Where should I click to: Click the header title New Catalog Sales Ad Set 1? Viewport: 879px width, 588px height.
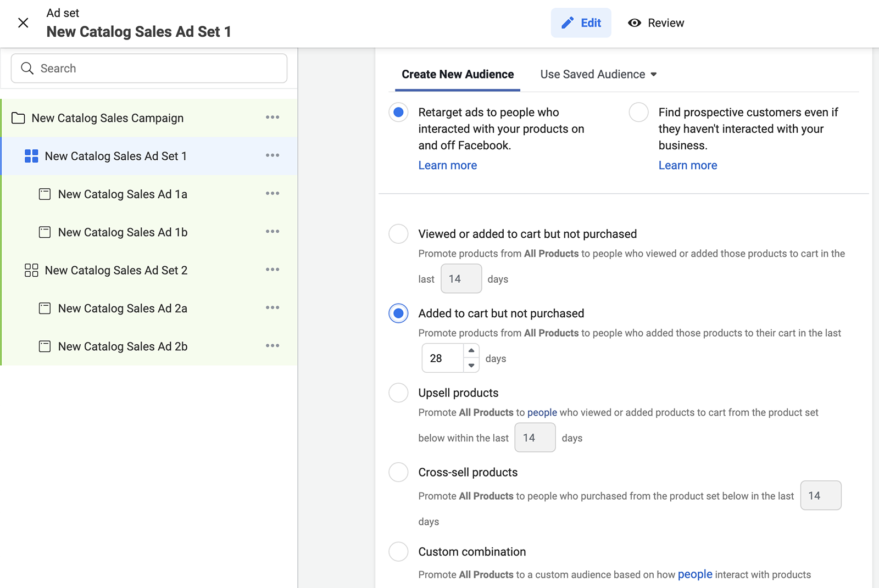[138, 31]
